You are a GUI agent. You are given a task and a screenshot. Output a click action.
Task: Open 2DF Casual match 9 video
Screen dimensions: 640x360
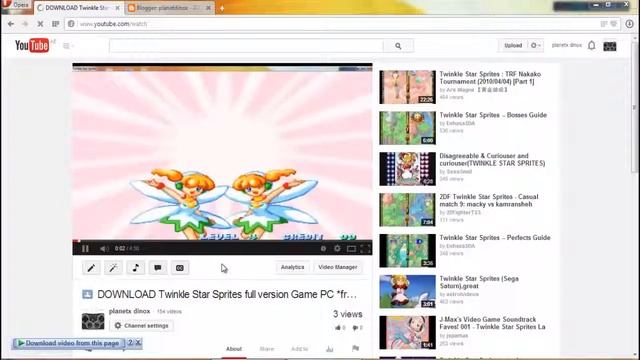489,200
